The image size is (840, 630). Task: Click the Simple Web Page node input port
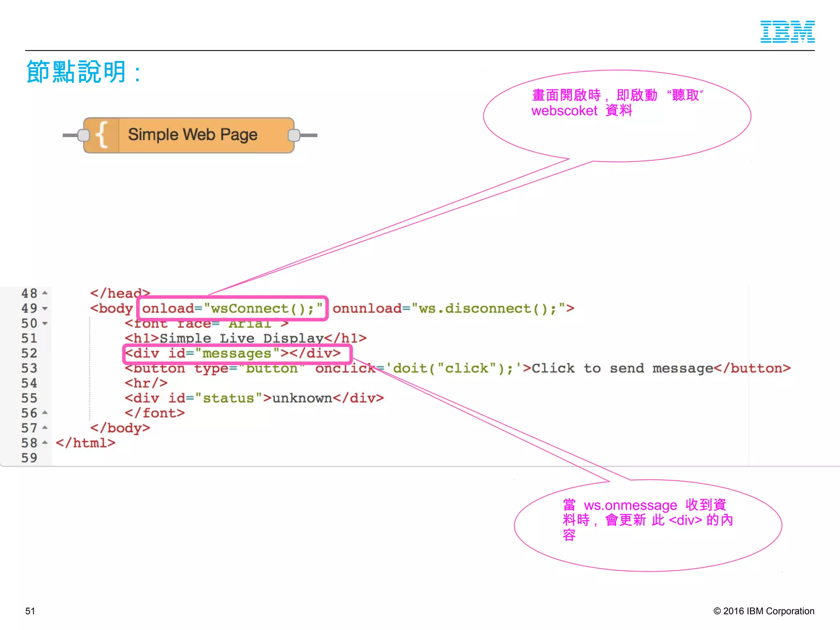83,135
